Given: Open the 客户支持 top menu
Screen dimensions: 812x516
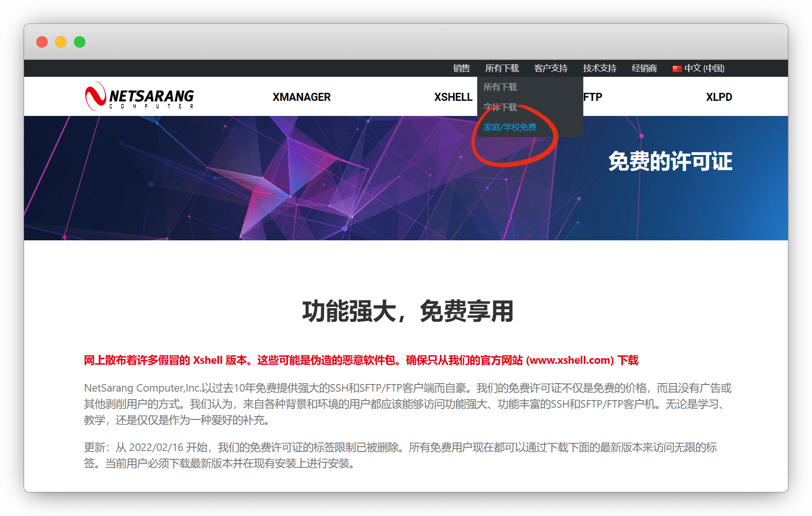Looking at the screenshot, I should click(550, 68).
